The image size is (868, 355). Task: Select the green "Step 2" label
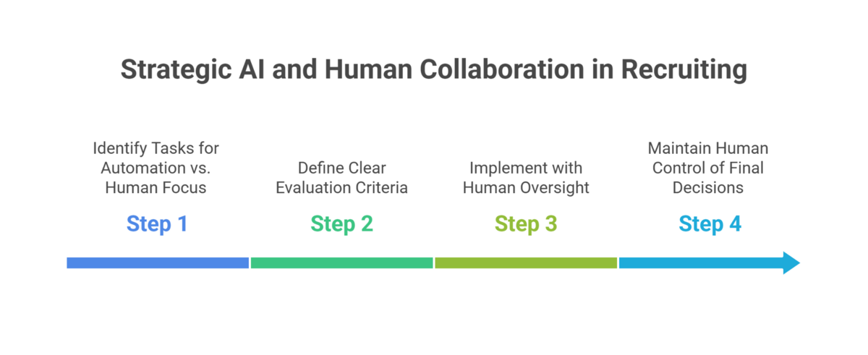[341, 224]
